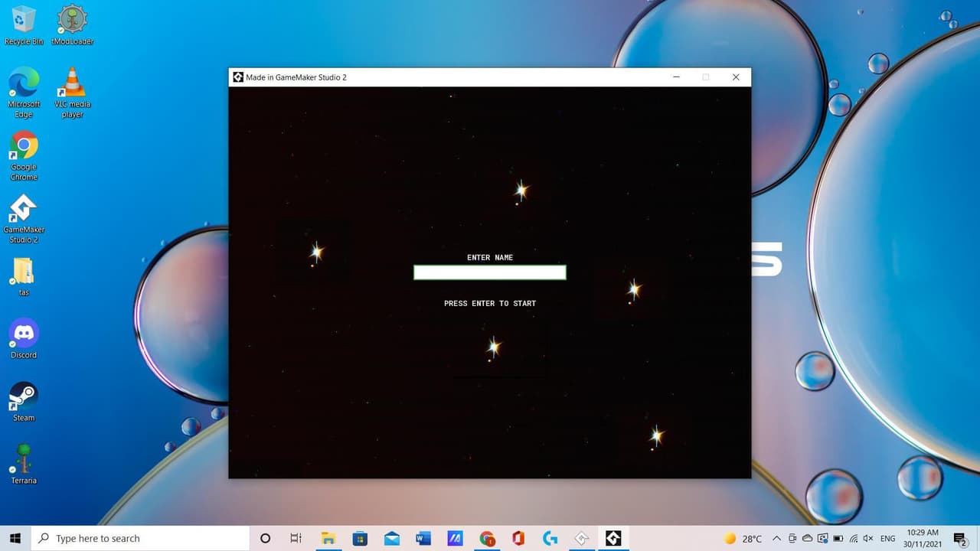This screenshot has width=980, height=551.
Task: Open the 28°C weather widget
Action: tap(743, 539)
